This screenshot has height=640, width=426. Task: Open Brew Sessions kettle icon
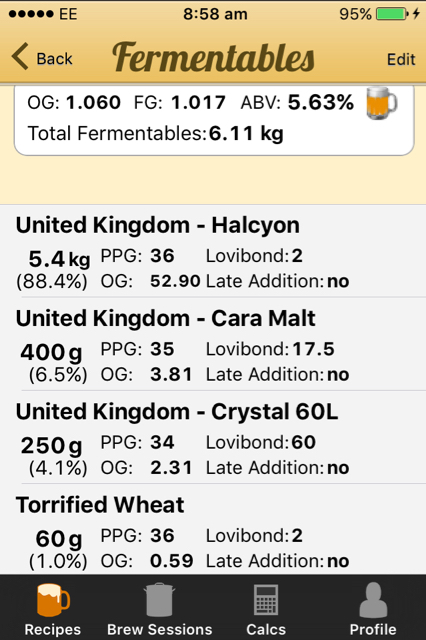159,600
